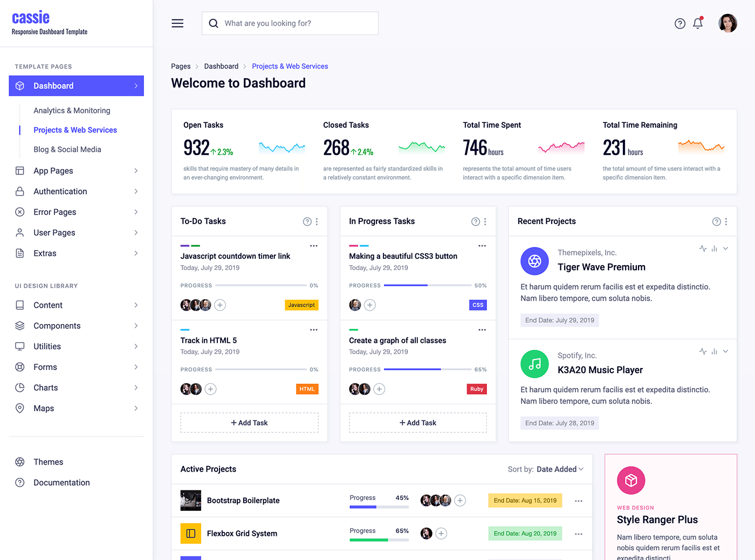
Task: Select Analytics & Monitoring submenu item
Action: [72, 110]
